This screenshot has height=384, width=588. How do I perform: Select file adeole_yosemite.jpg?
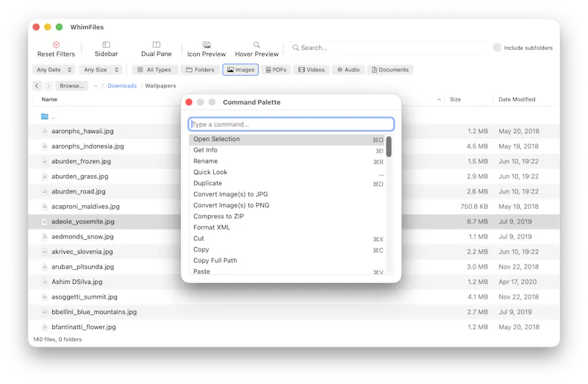click(x=83, y=221)
